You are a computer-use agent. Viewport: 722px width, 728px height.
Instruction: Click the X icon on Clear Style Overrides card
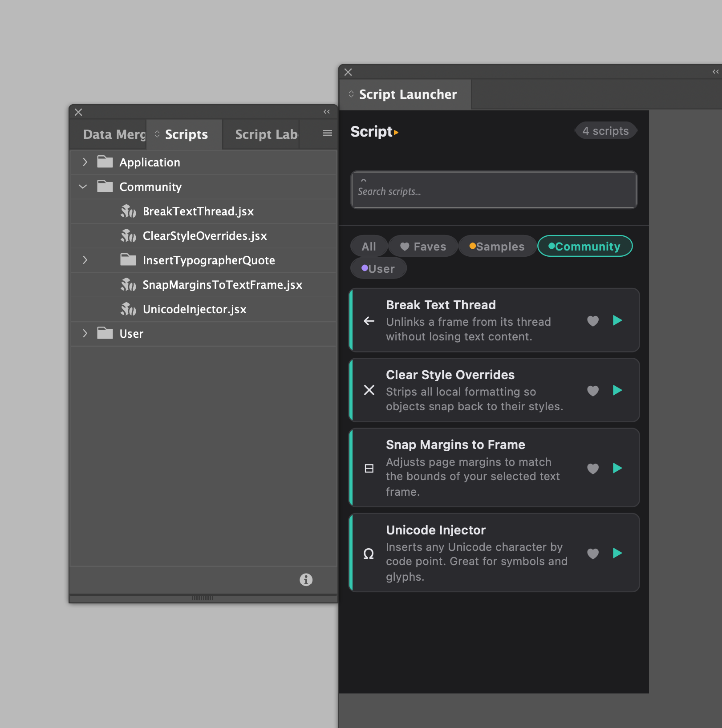pyautogui.click(x=369, y=390)
